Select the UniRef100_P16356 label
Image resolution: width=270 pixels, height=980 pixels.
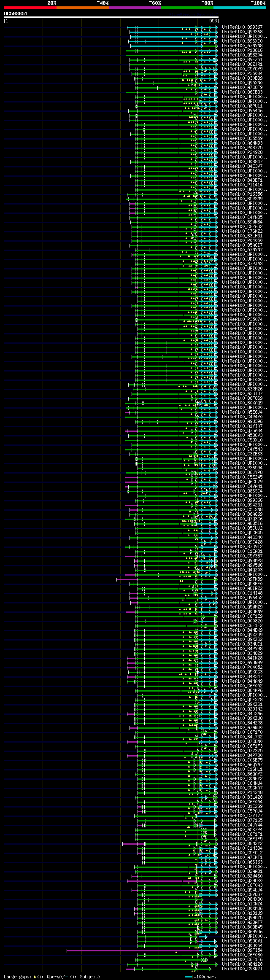coord(242,194)
